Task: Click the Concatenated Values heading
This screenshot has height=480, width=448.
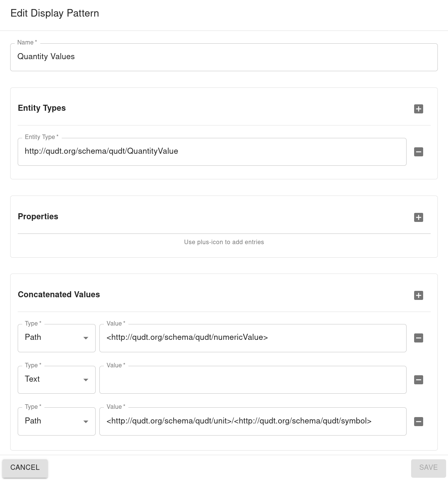Action: [x=59, y=295]
